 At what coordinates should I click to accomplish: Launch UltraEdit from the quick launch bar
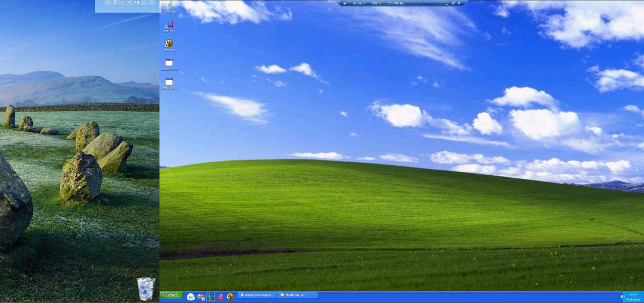(230, 297)
